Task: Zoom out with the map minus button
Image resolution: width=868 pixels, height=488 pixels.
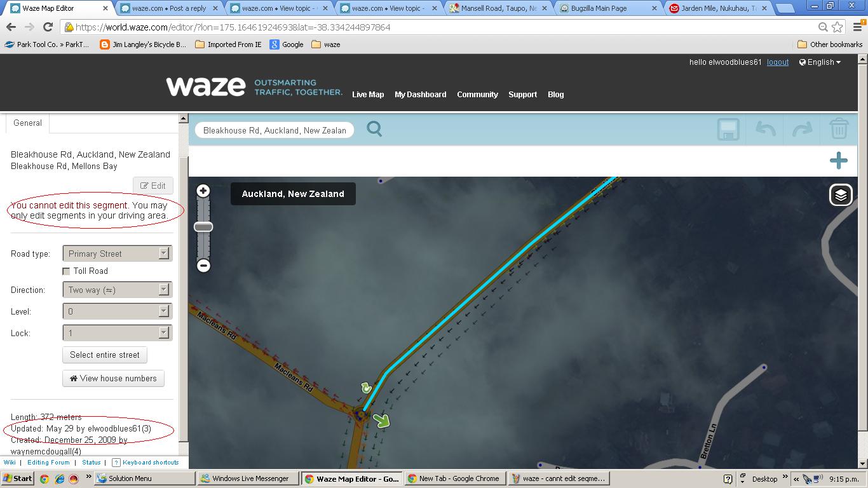Action: click(203, 266)
